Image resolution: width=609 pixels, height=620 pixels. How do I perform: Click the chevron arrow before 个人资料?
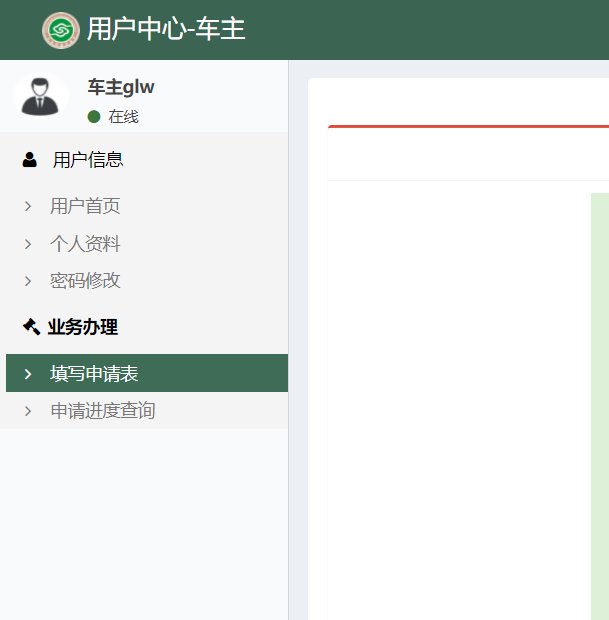[x=28, y=244]
